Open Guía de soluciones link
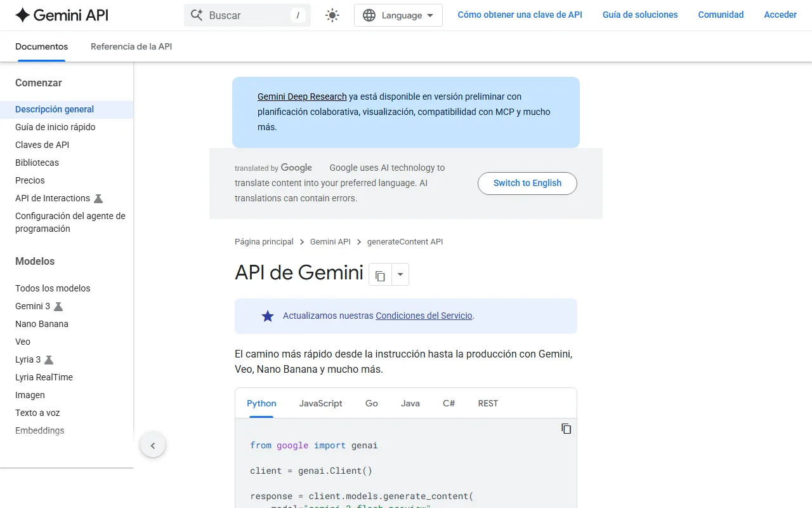The width and height of the screenshot is (812, 508). click(x=640, y=15)
